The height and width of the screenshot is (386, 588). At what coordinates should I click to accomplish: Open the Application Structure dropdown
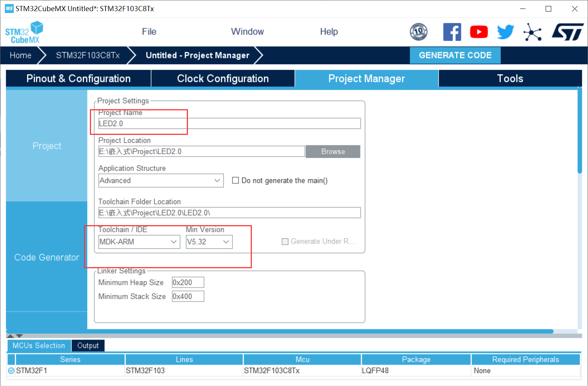coord(161,181)
